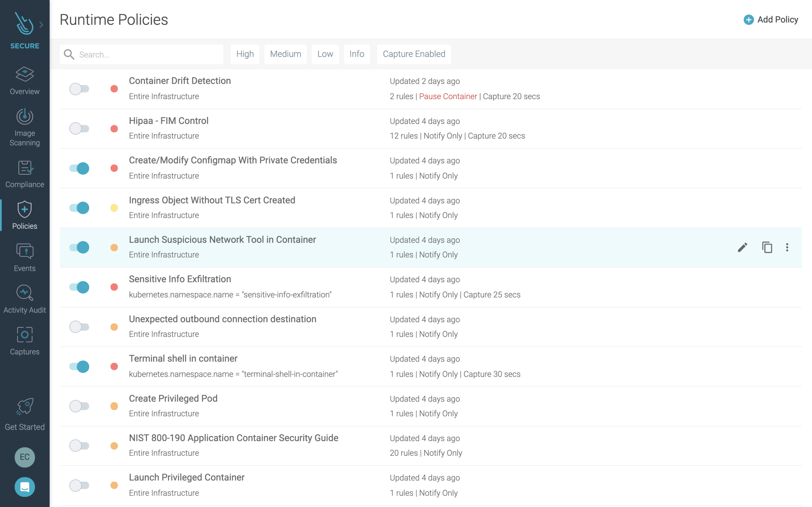Filter policies by Capture Enabled

(414, 54)
